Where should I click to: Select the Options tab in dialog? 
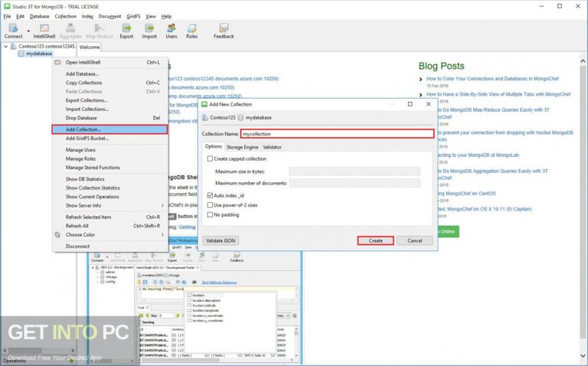coord(214,146)
